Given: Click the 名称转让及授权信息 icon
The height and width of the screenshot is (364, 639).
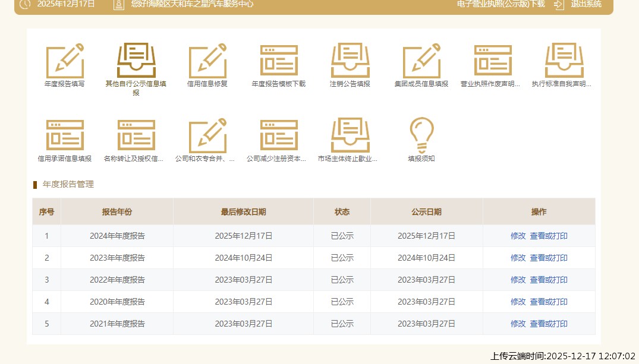Looking at the screenshot, I should [136, 136].
